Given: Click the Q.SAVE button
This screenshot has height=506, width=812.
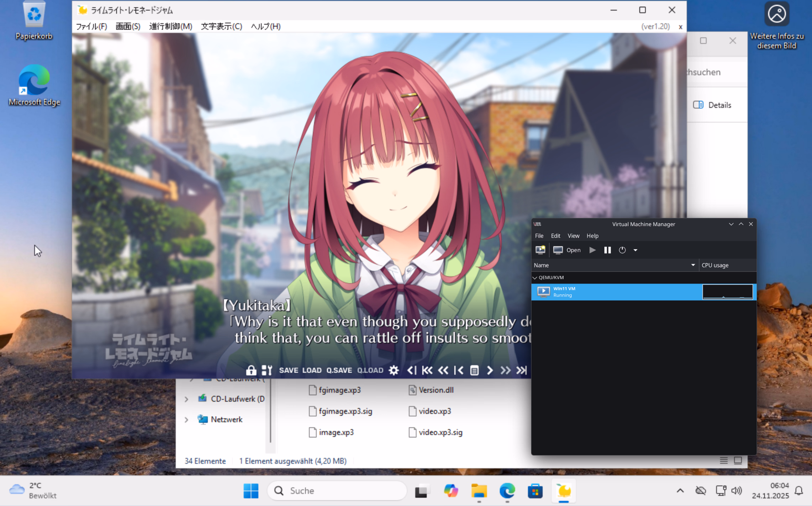Looking at the screenshot, I should pyautogui.click(x=339, y=370).
